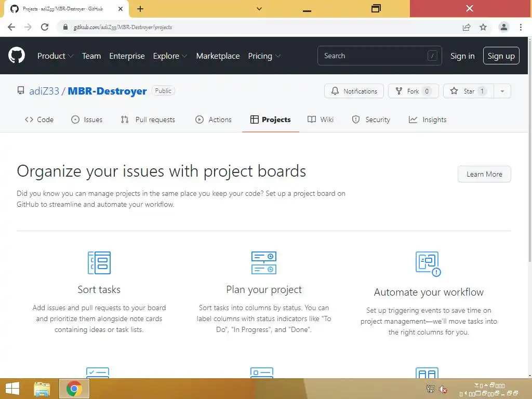Open the adiZ33 owner profile link
The width and height of the screenshot is (532, 399).
tap(44, 91)
